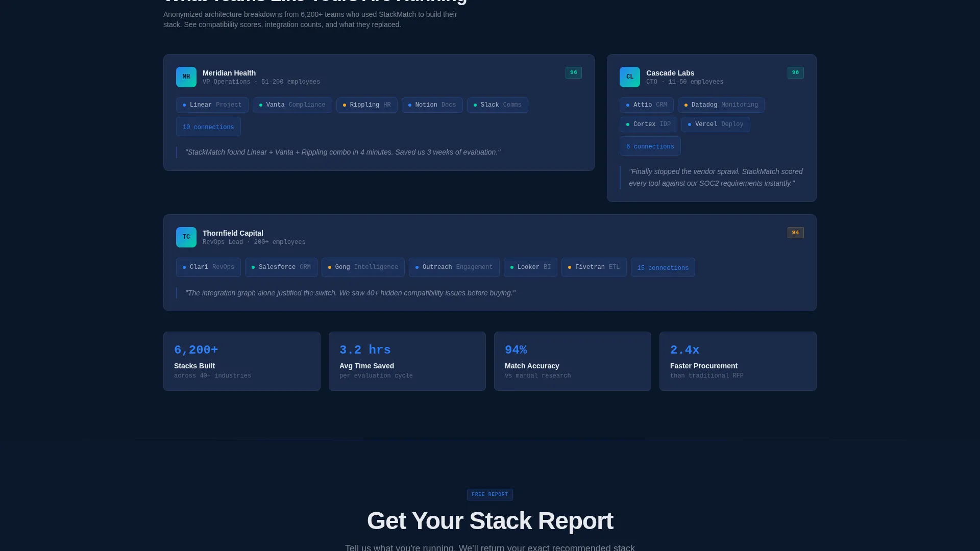The height and width of the screenshot is (551, 980).
Task: Click the 94% Match Accuracy stat card
Action: tap(573, 361)
